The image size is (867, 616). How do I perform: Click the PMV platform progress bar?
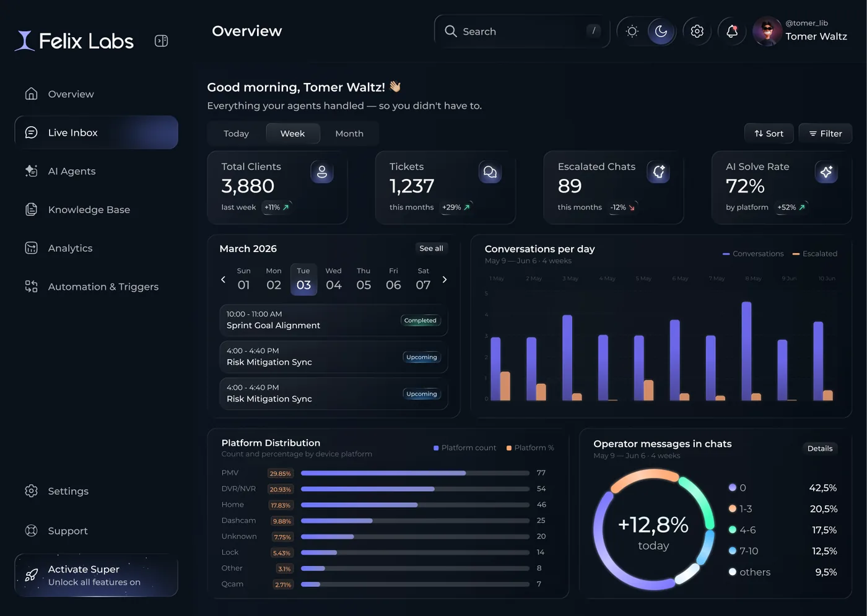coord(415,473)
